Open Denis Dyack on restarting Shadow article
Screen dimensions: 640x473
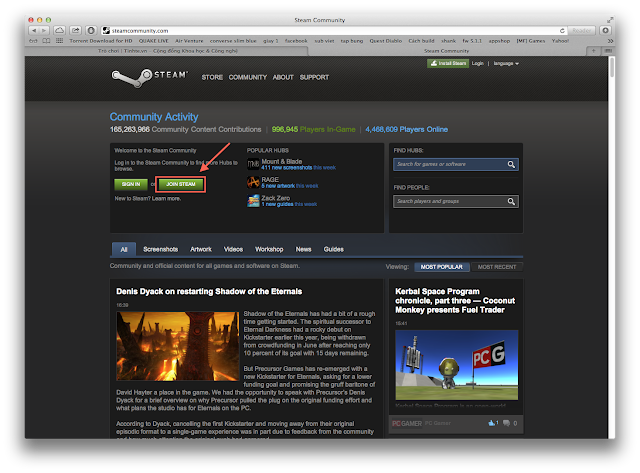pyautogui.click(x=209, y=291)
